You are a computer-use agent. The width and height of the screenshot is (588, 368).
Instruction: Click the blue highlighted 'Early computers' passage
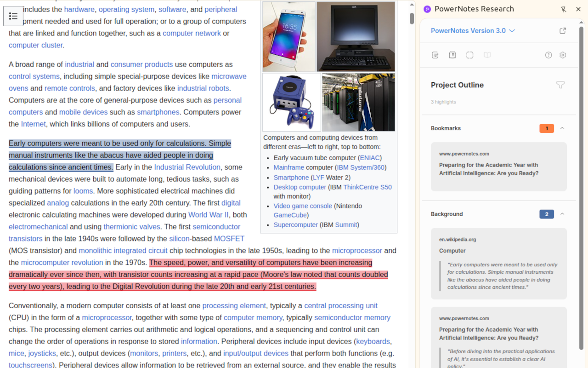tap(120, 155)
